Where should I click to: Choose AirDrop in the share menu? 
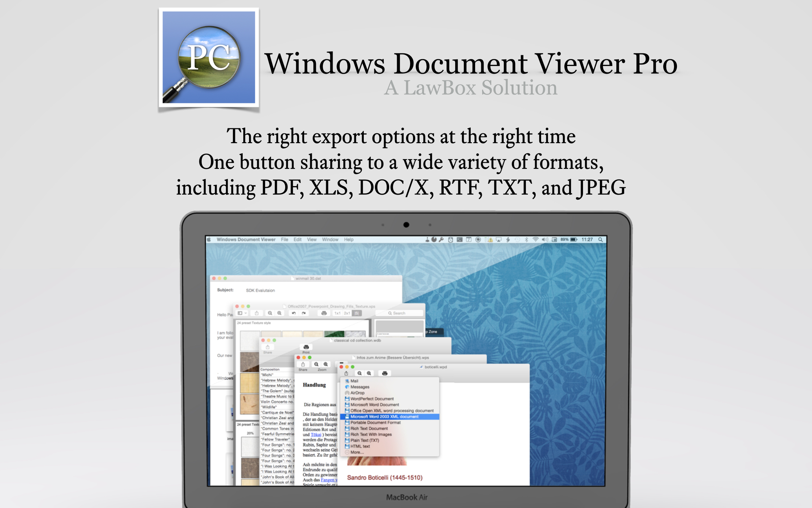point(390,393)
